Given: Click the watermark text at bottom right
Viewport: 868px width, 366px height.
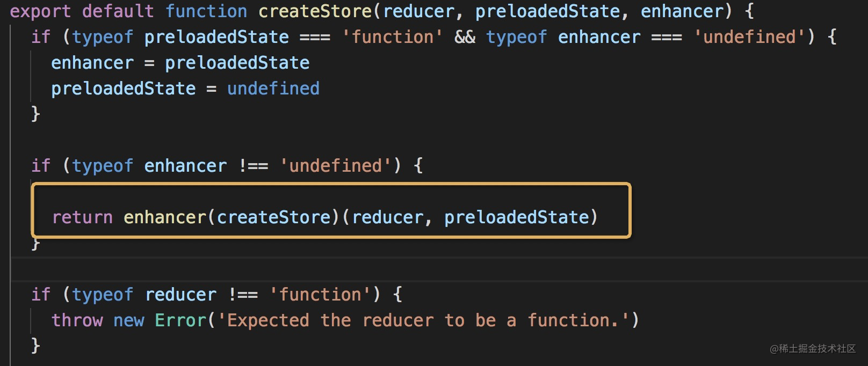Looking at the screenshot, I should (x=813, y=349).
